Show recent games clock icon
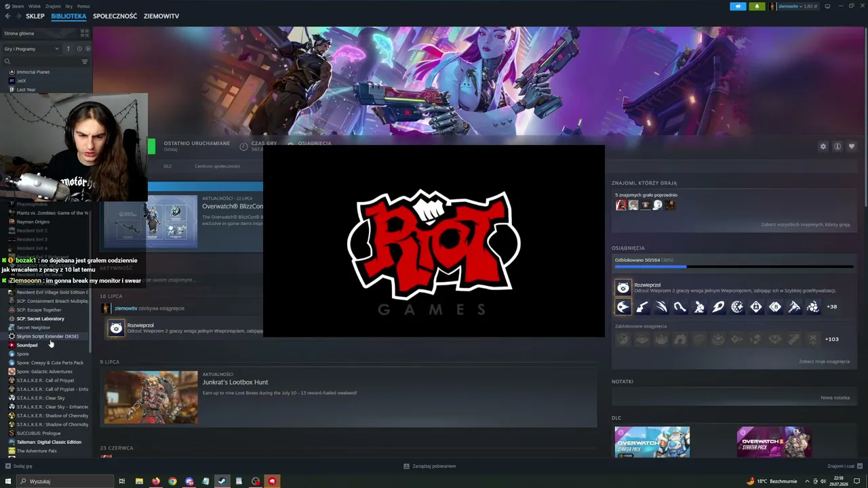The width and height of the screenshot is (868, 488). 79,49
